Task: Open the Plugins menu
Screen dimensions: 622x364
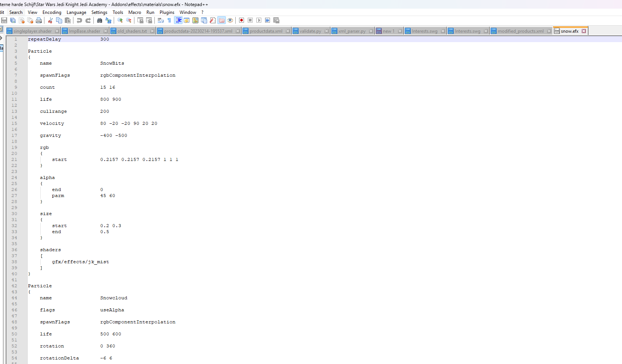Action: [167, 12]
